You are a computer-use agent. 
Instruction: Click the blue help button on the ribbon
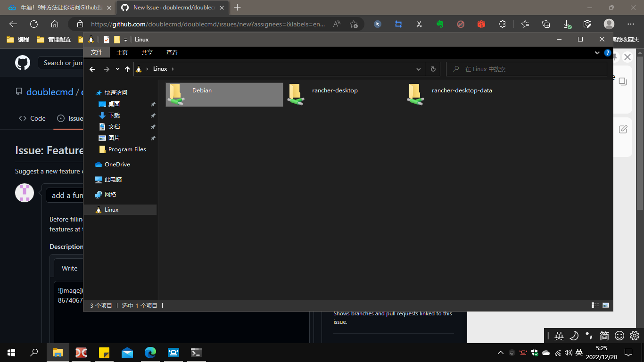point(608,52)
